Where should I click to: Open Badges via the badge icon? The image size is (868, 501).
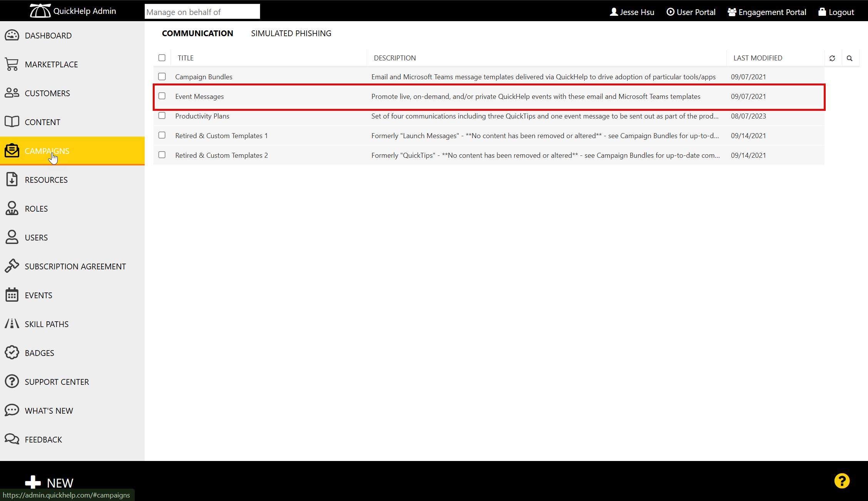12,353
